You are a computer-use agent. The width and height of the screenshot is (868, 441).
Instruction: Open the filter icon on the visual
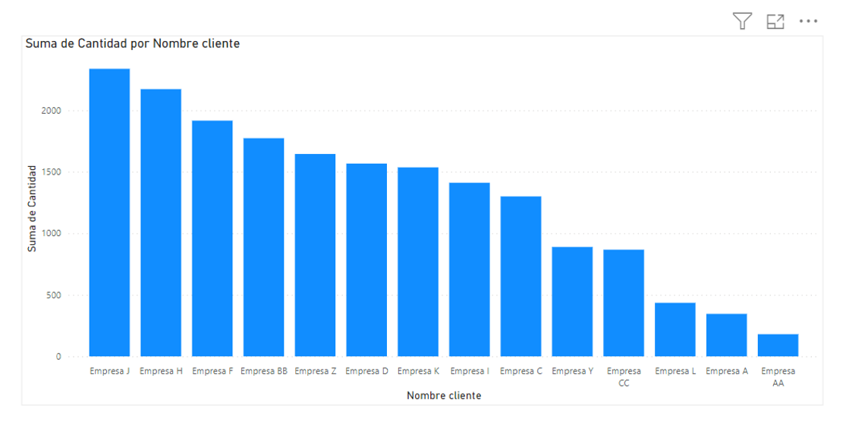pos(742,21)
